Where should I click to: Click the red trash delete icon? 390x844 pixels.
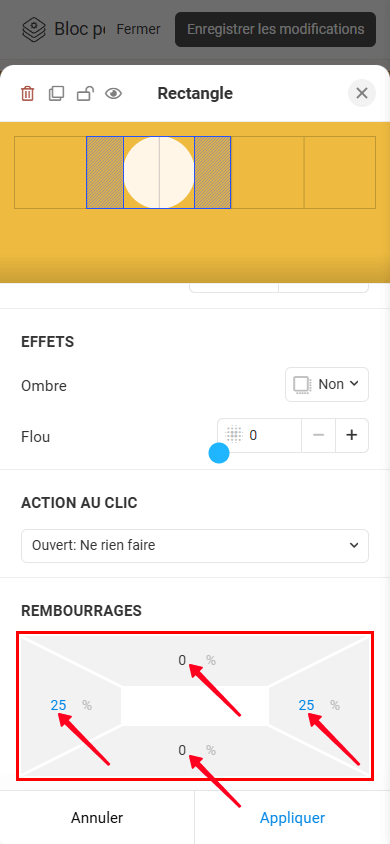(x=27, y=94)
